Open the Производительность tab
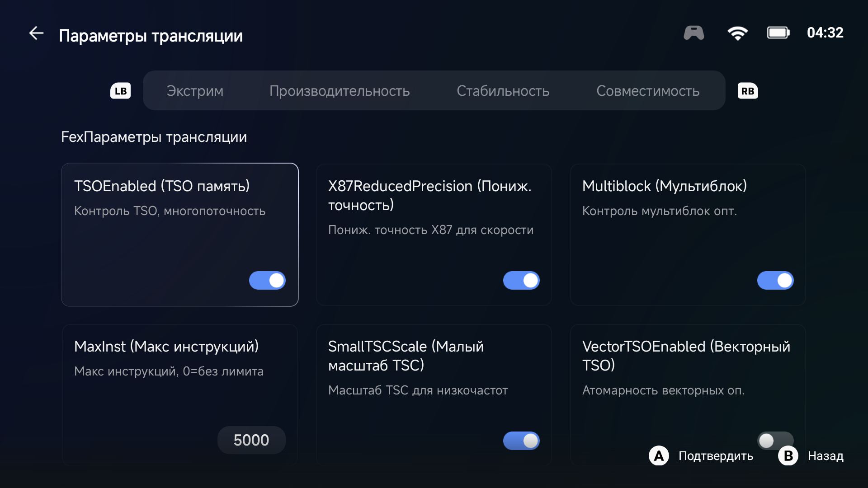 (340, 91)
